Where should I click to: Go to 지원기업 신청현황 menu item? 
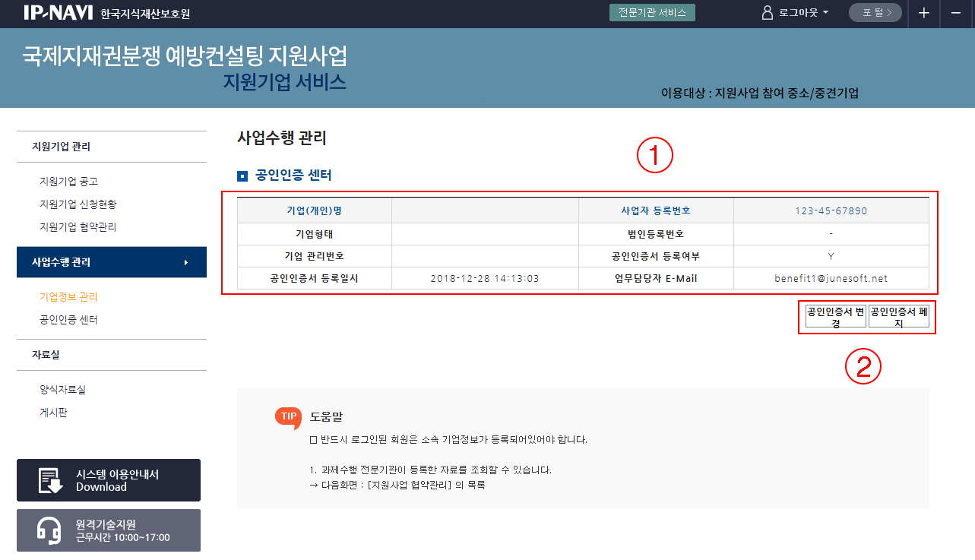tap(78, 204)
